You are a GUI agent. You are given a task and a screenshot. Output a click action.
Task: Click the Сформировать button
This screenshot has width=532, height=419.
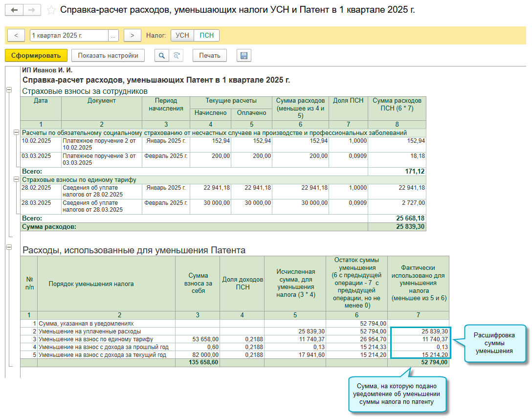click(36, 56)
